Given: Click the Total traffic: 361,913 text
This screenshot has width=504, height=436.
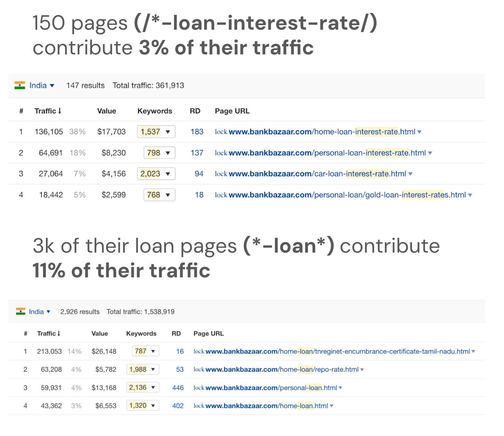Looking at the screenshot, I should [x=148, y=86].
